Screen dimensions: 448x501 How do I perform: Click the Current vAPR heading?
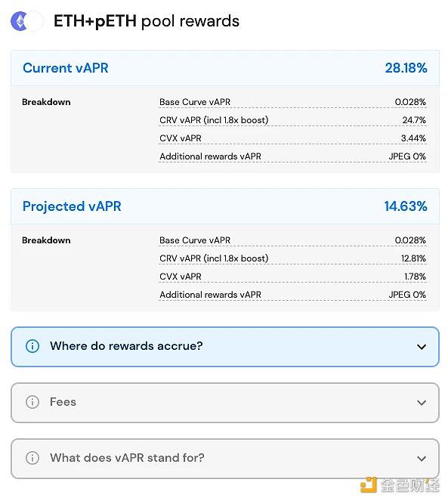click(66, 68)
